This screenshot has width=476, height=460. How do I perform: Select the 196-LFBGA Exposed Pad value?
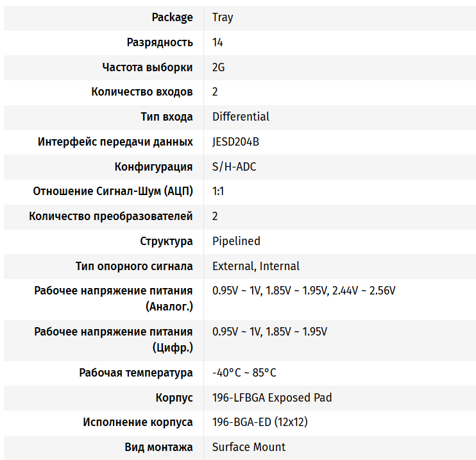click(x=272, y=398)
